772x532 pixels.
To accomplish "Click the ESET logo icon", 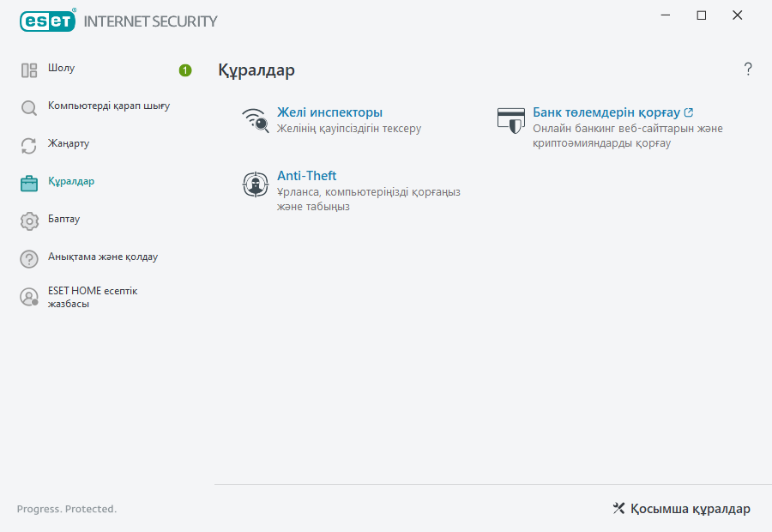I will (47, 21).
